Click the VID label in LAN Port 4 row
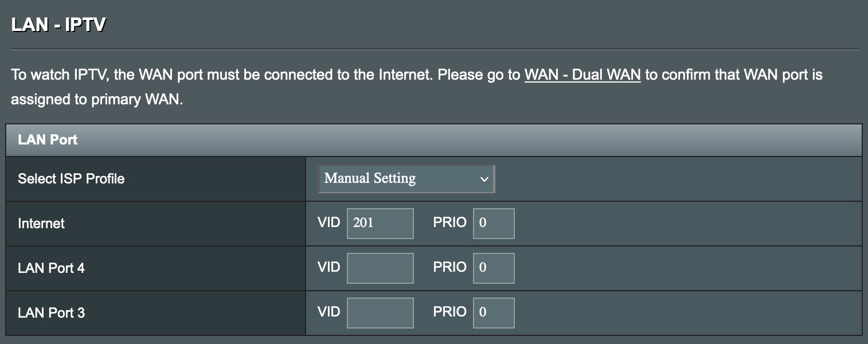The image size is (868, 344). [x=329, y=267]
